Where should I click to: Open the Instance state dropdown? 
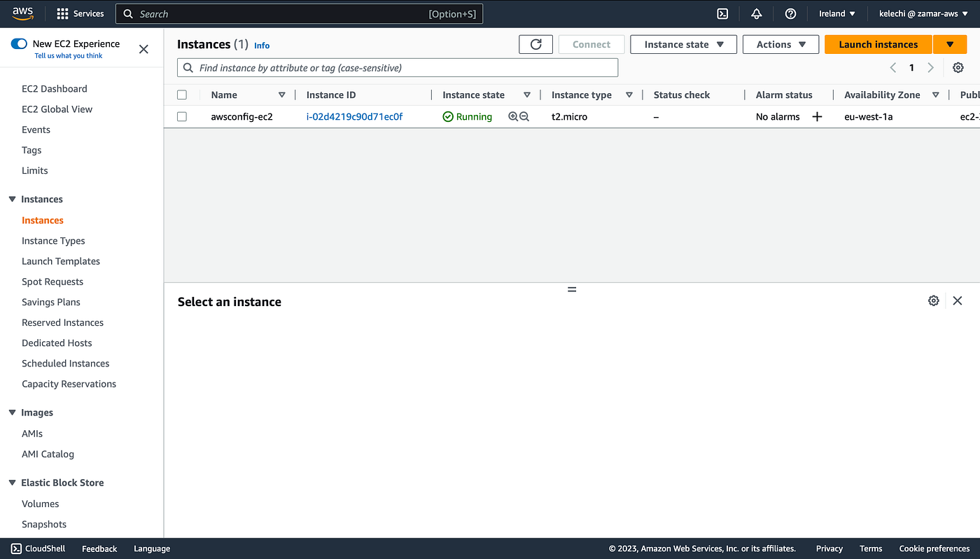tap(682, 43)
